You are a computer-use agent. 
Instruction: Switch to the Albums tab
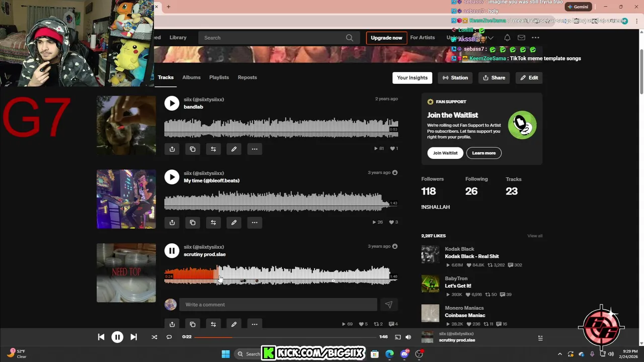[191, 77]
